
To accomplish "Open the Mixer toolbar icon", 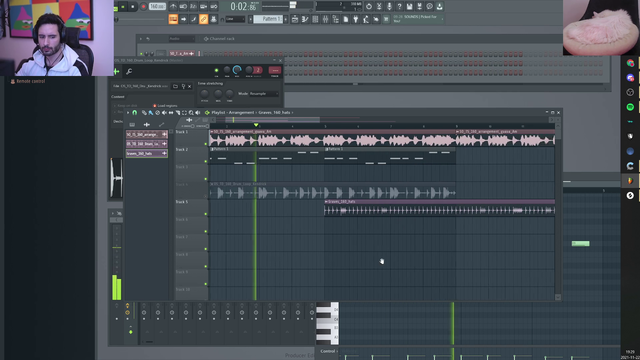I will click(325, 19).
